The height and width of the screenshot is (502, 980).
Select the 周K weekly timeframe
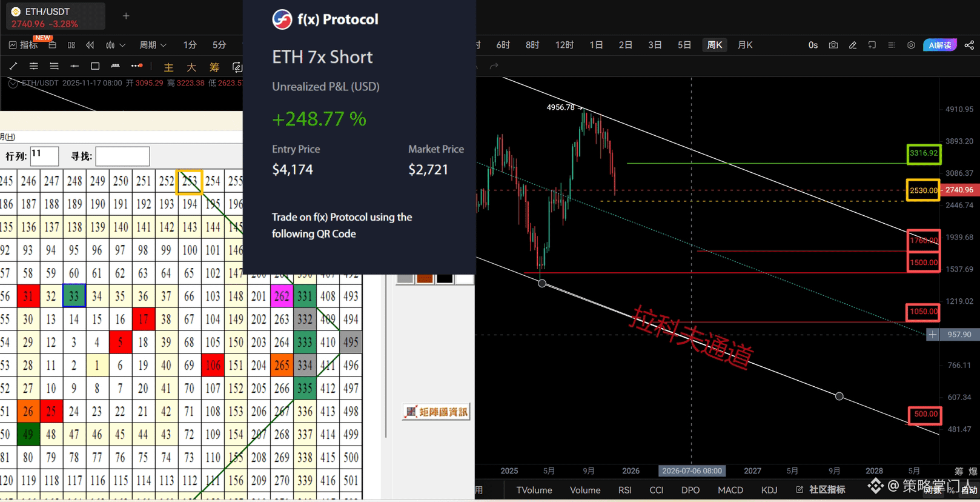[715, 45]
